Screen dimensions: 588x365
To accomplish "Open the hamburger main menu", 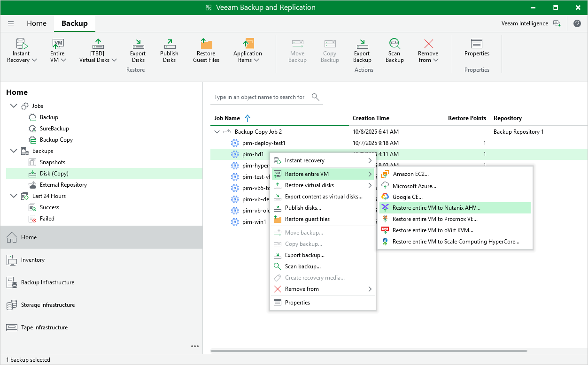I will click(x=11, y=23).
